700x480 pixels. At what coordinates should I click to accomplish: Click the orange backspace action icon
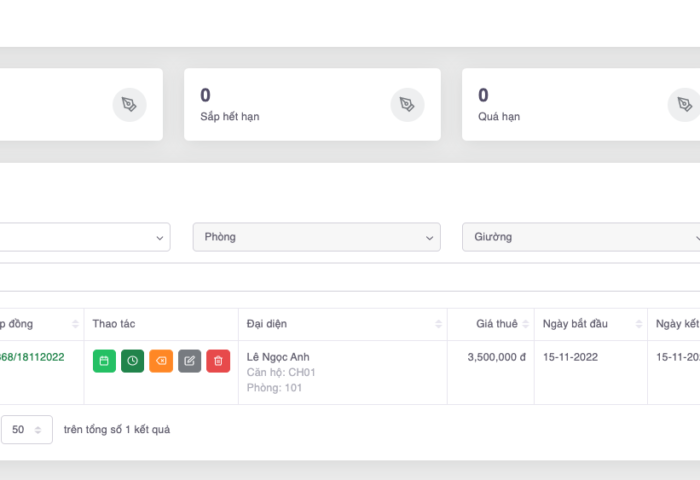click(161, 361)
